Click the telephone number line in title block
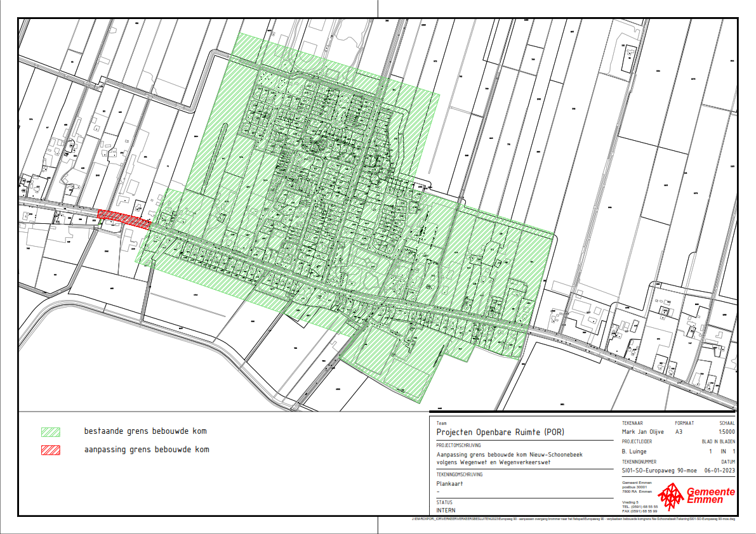Screen dimensions: 756x534 point(639,507)
